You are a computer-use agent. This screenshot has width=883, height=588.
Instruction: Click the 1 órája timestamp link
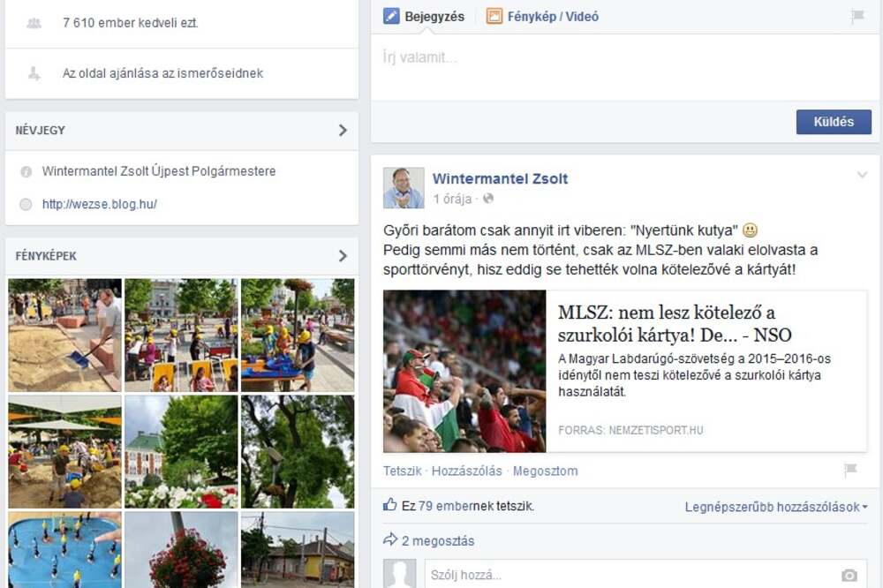(x=452, y=199)
